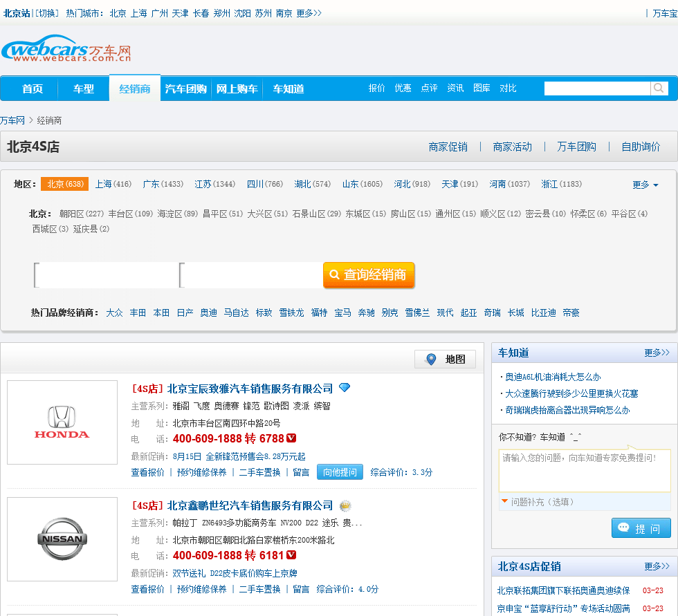Open 商家促销 link
The image size is (678, 616).
[x=448, y=147]
